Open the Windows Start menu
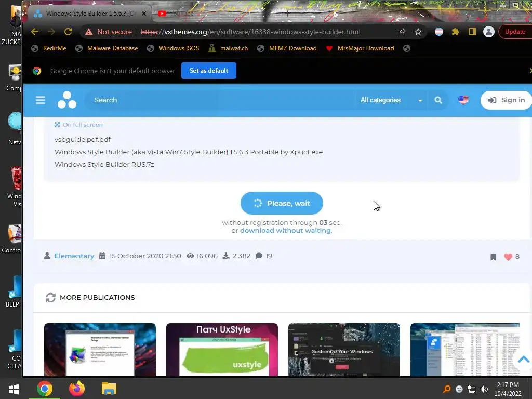532x399 pixels. 14,389
